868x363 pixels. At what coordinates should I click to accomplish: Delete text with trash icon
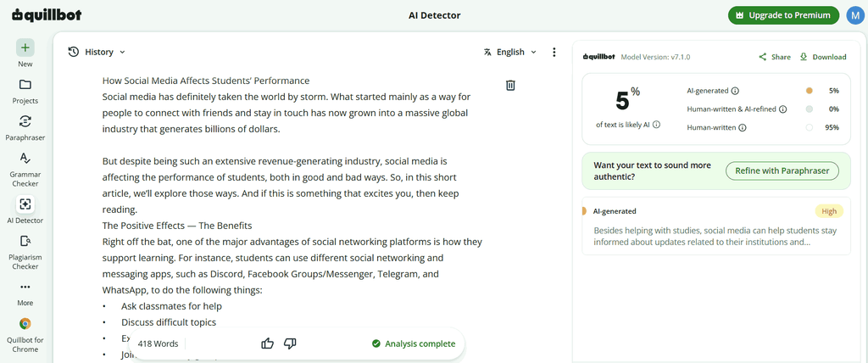[x=510, y=85]
